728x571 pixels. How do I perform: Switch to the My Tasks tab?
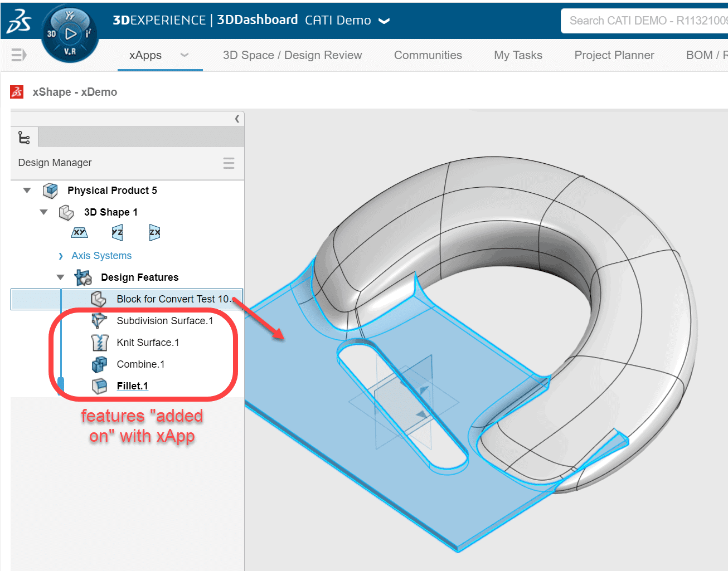tap(518, 55)
